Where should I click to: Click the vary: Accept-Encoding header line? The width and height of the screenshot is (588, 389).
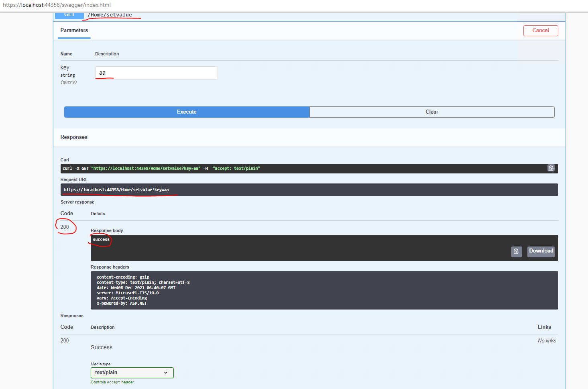pos(122,298)
